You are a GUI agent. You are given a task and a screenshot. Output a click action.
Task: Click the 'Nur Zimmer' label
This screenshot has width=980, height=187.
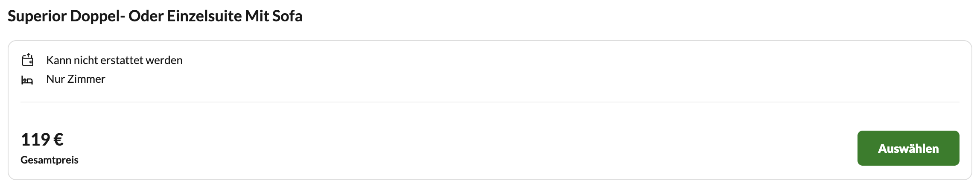pos(76,79)
